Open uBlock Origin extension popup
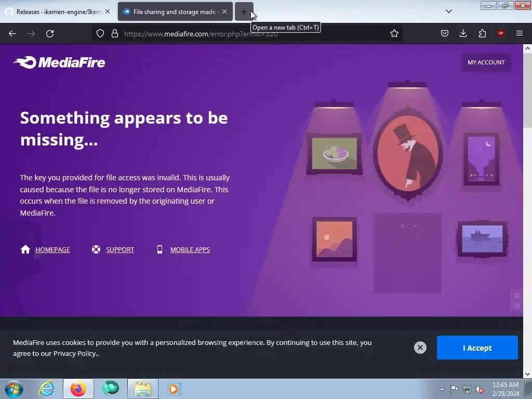This screenshot has width=532, height=399. point(500,33)
